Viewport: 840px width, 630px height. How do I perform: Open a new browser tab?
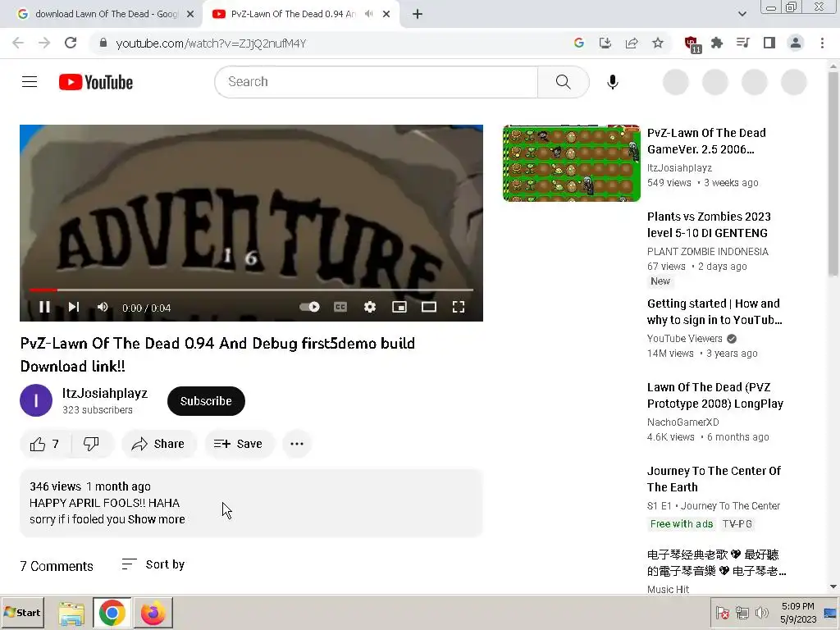pyautogui.click(x=418, y=14)
